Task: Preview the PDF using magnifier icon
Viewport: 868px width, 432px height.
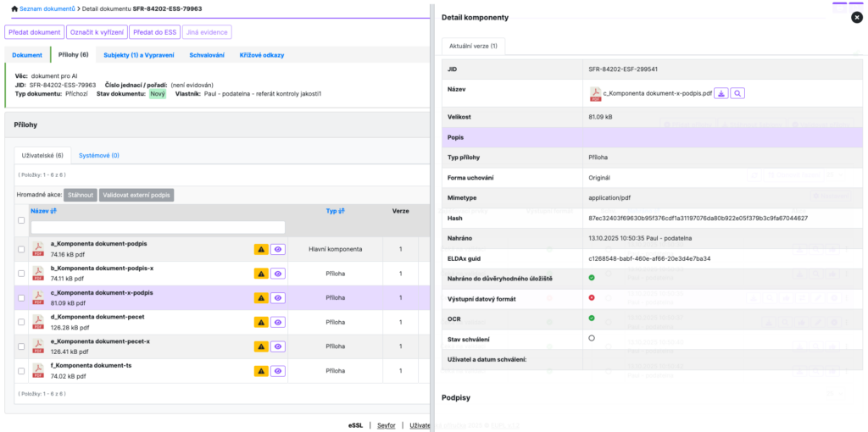Action: pyautogui.click(x=737, y=93)
